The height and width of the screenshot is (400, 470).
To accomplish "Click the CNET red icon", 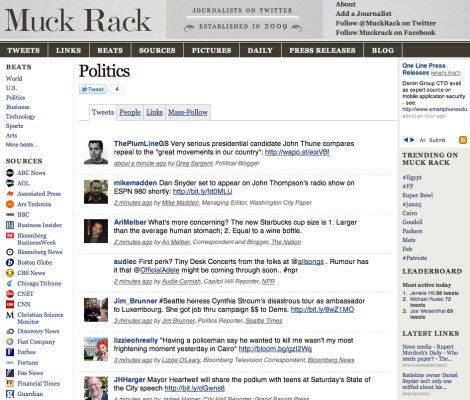I will [x=10, y=294].
